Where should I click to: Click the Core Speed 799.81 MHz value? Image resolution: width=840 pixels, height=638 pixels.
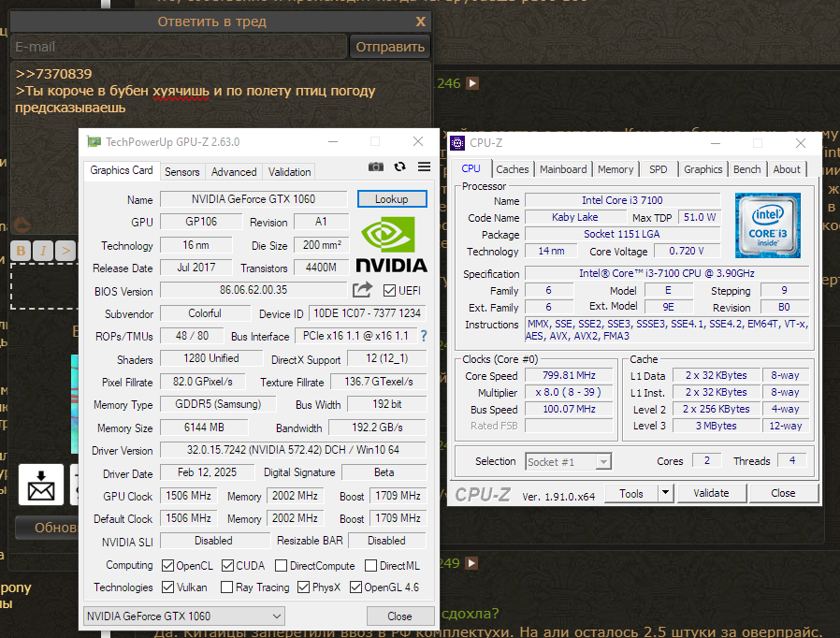coord(569,375)
